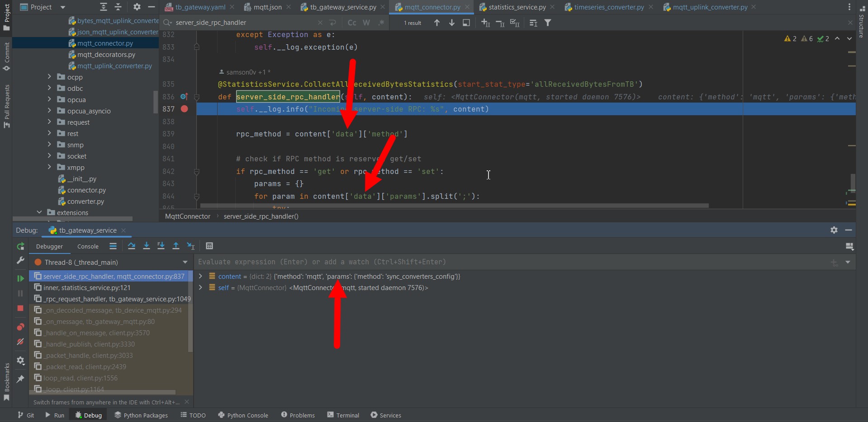Expand the opcua folder in Project tree
The width and height of the screenshot is (868, 422).
[49, 99]
